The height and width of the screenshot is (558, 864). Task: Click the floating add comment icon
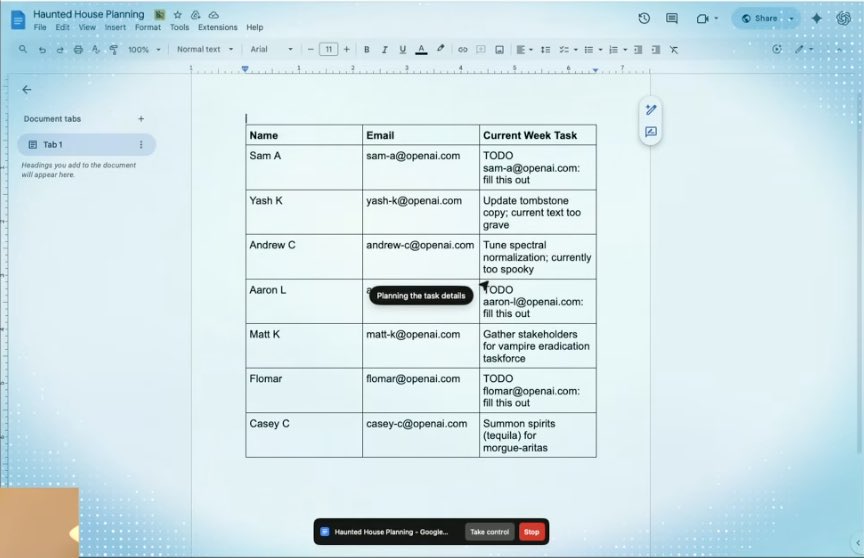pyautogui.click(x=651, y=132)
